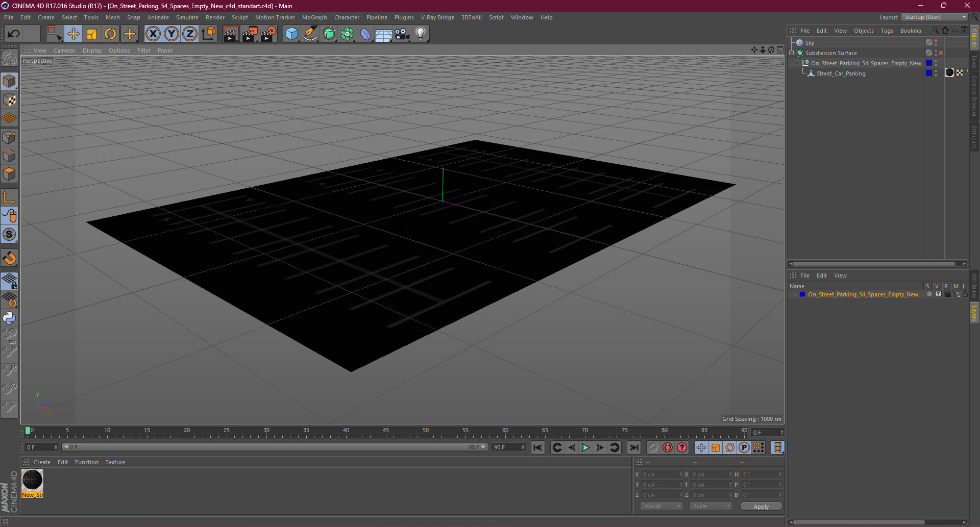Toggle layer solo dot
The height and width of the screenshot is (527, 980).
pos(929,294)
